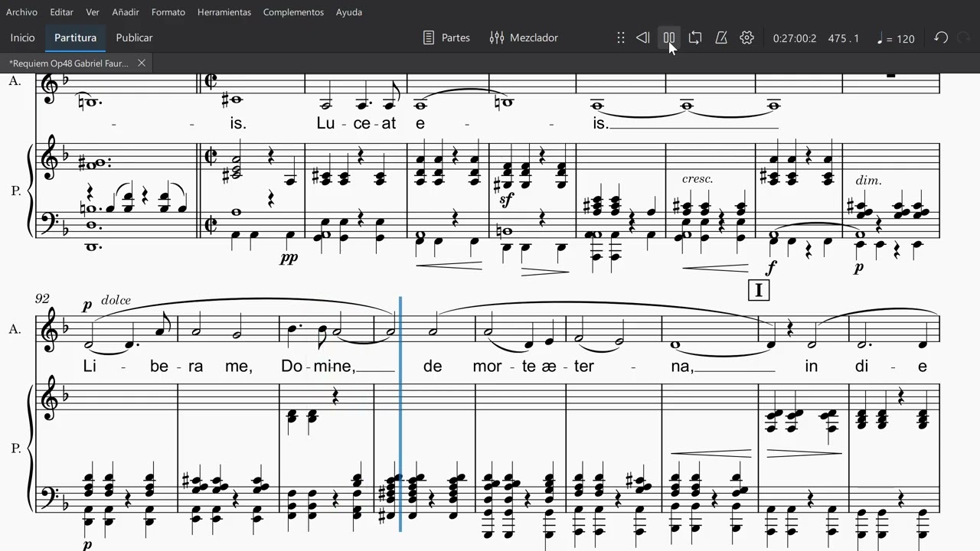Pause playback with the pause button
The width and height of the screenshot is (980, 551).
pos(669,37)
